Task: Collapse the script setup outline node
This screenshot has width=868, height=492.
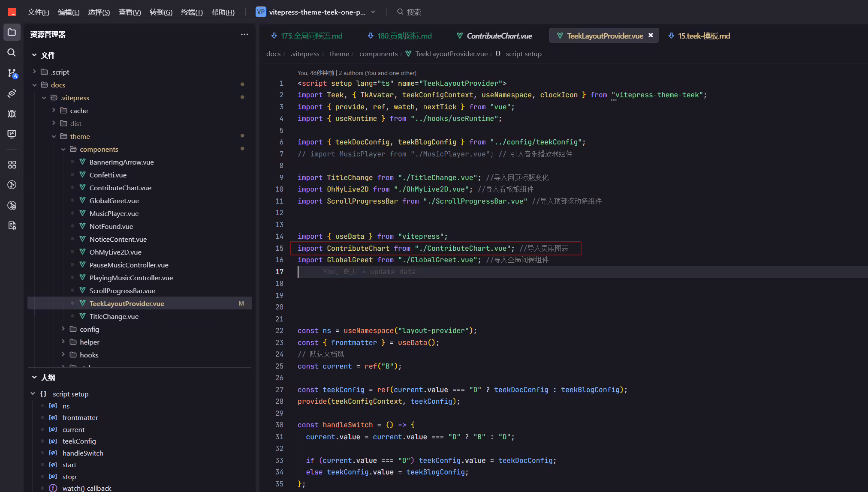Action: (33, 394)
